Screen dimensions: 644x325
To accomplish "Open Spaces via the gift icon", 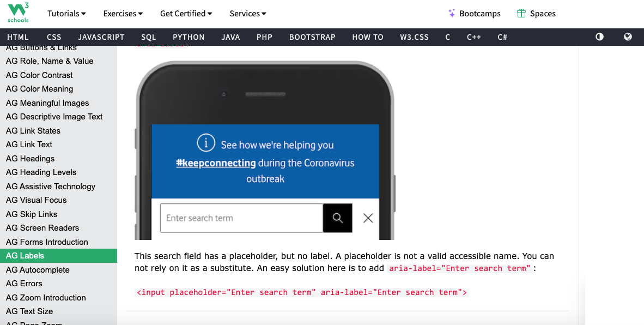I will 520,13.
